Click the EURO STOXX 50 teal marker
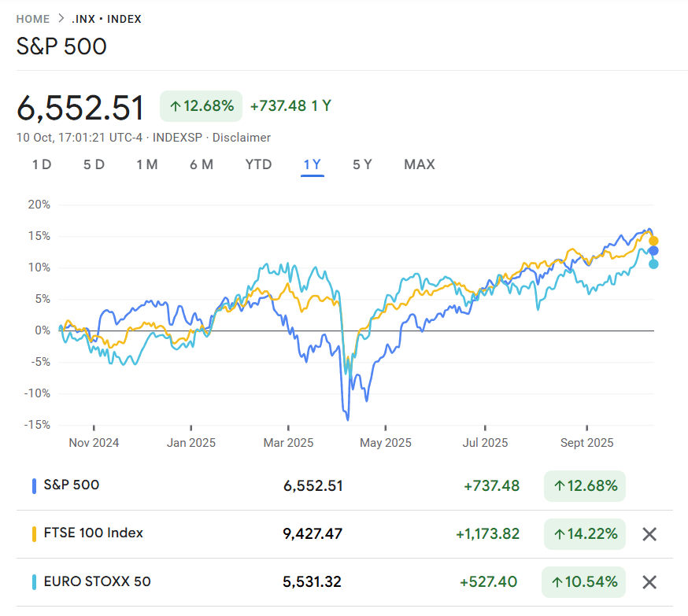This screenshot has height=616, width=688. (x=35, y=582)
